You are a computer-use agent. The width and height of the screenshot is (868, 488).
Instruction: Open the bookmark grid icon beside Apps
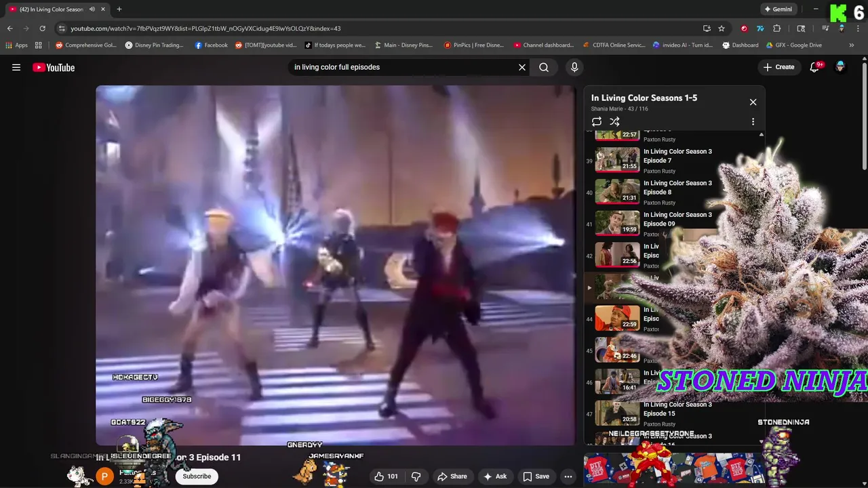pyautogui.click(x=39, y=45)
